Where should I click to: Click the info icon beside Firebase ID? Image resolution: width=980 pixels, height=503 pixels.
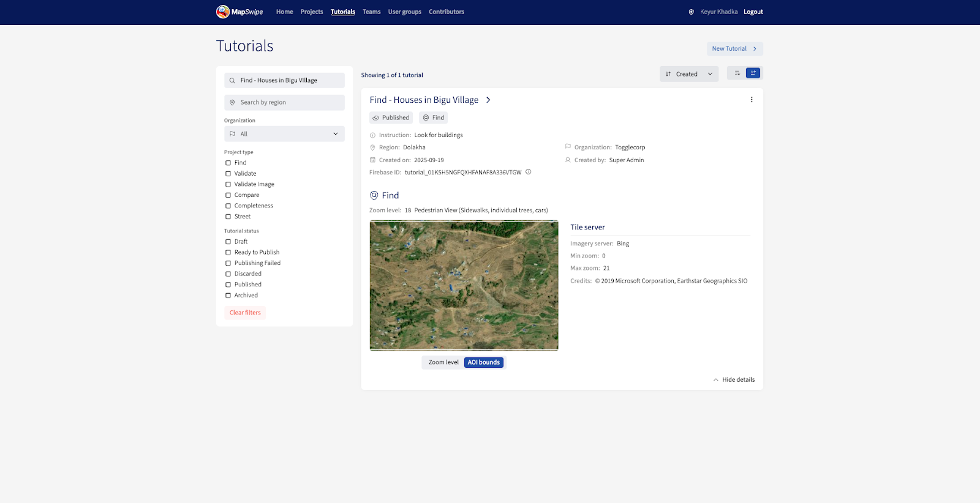[x=528, y=172]
